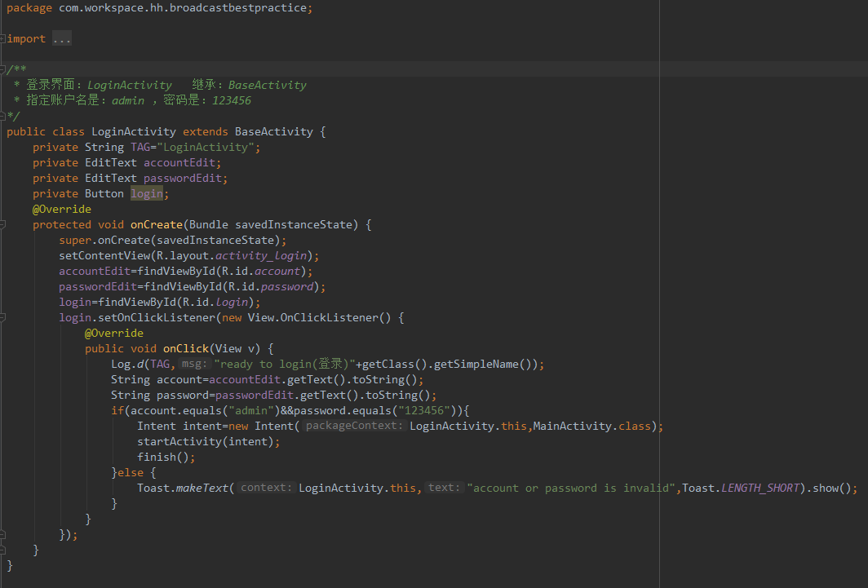Click @Override annotation above onCreate
This screenshot has height=588, width=868.
click(x=62, y=209)
